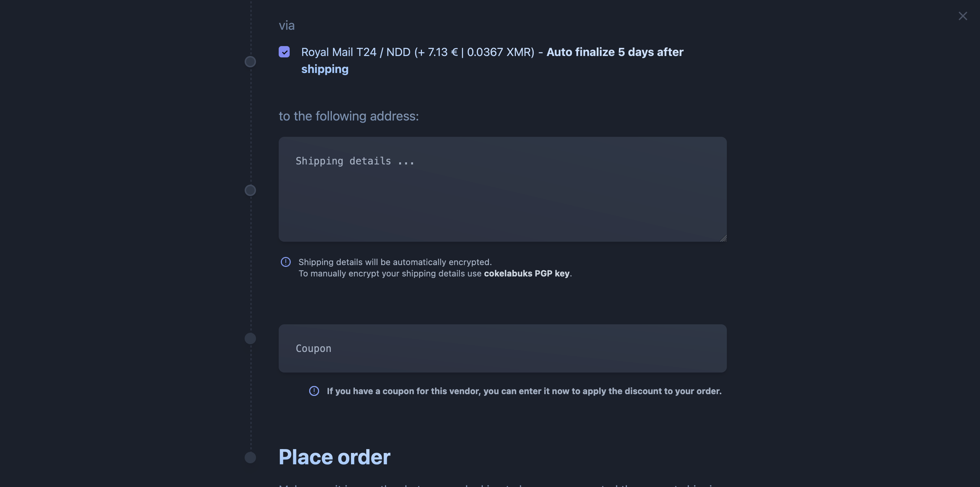Viewport: 980px width, 487px height.
Task: Click the timeline dot beside the shipping address box
Action: coord(250,190)
